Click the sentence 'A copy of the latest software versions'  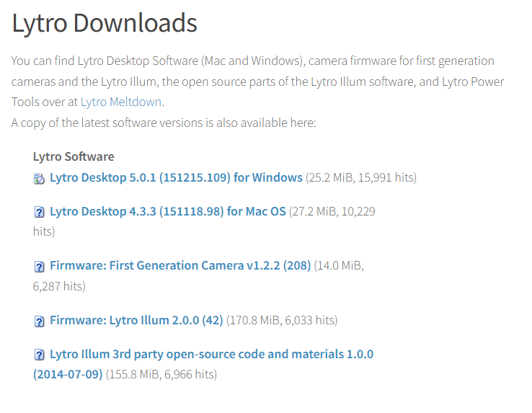[x=164, y=123]
